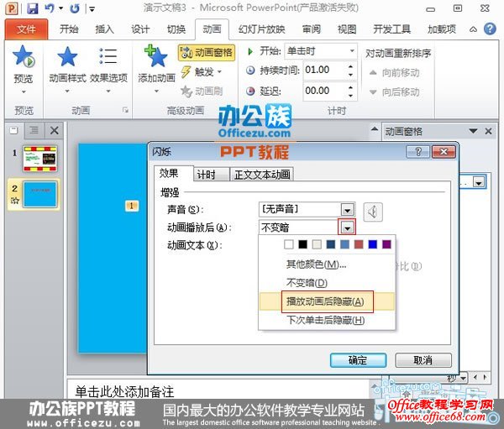The height and width of the screenshot is (429, 504).
Task: Undo last action with the undo arrow
Action: 50,8
